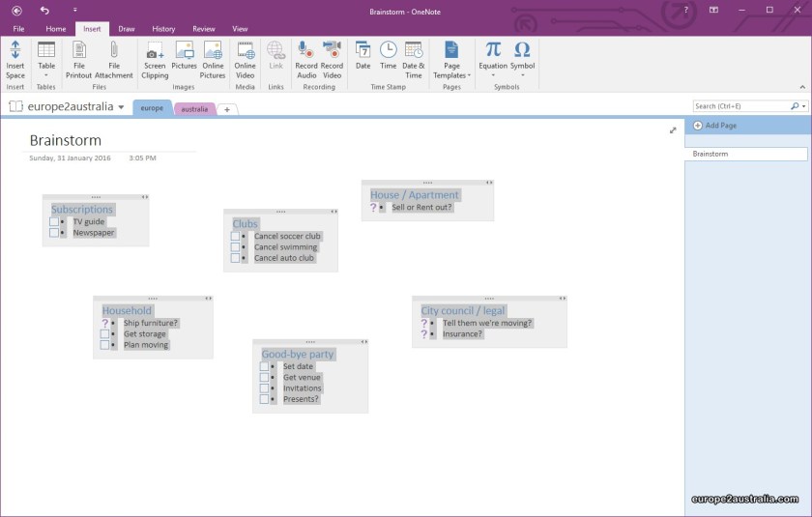Undo the last action
Screen dimensions: 812x517
[44, 11]
